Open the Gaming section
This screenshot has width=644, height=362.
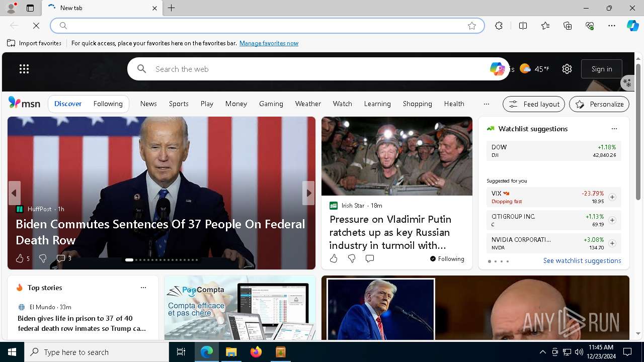(271, 104)
